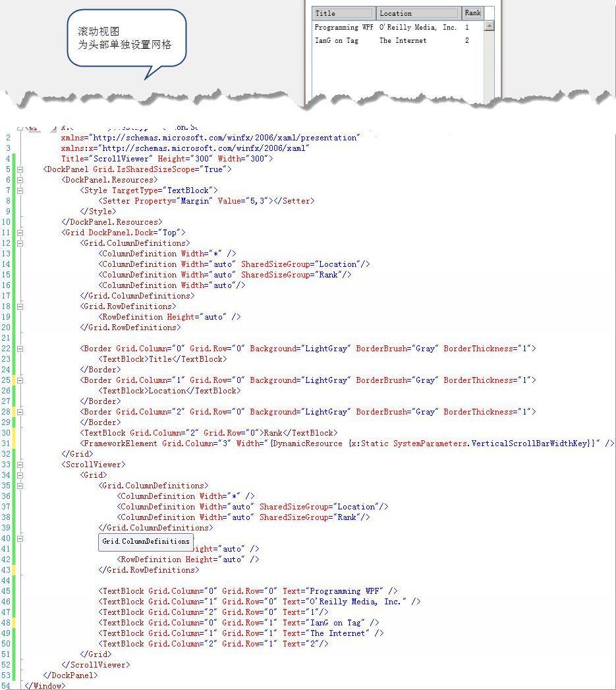Collapse Grid.ColumnDefinitions block on line 12
This screenshot has width=616, height=690.
20,243
